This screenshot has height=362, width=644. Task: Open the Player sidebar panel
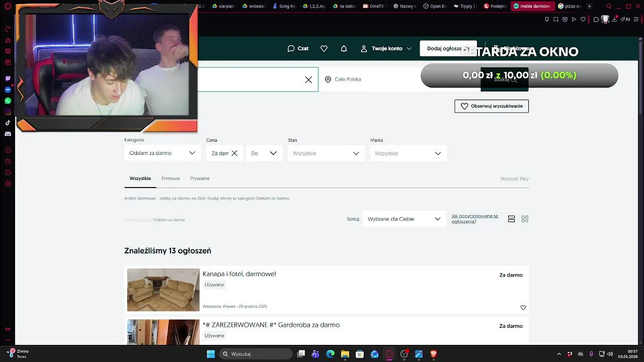[8, 150]
